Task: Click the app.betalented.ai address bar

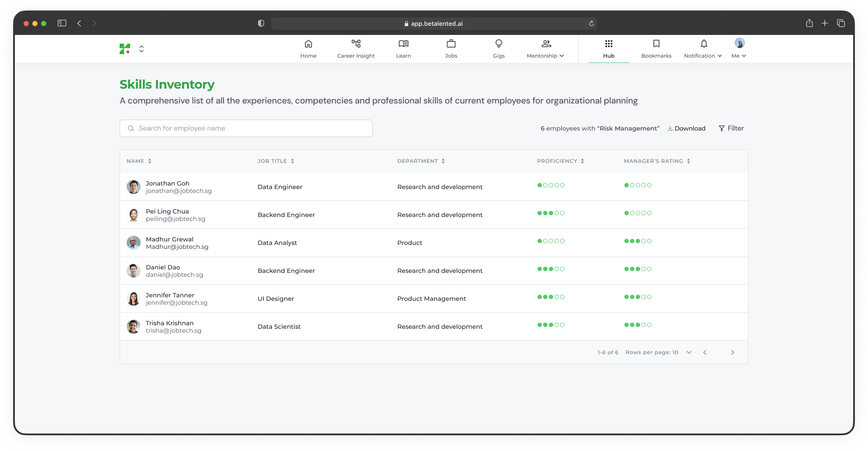Action: [x=434, y=24]
